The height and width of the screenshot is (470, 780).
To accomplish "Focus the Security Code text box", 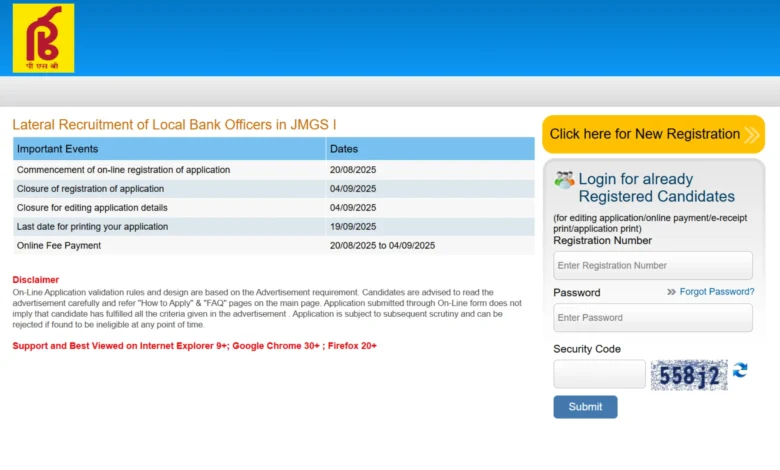I will [x=599, y=374].
